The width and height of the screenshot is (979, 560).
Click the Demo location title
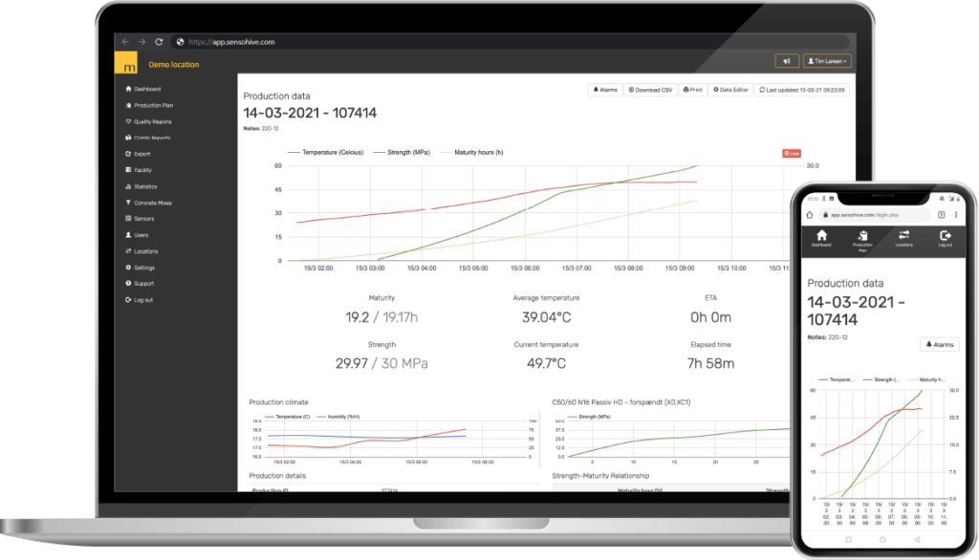click(174, 64)
